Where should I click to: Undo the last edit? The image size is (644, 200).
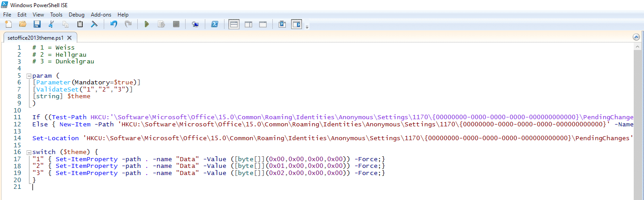coord(114,24)
